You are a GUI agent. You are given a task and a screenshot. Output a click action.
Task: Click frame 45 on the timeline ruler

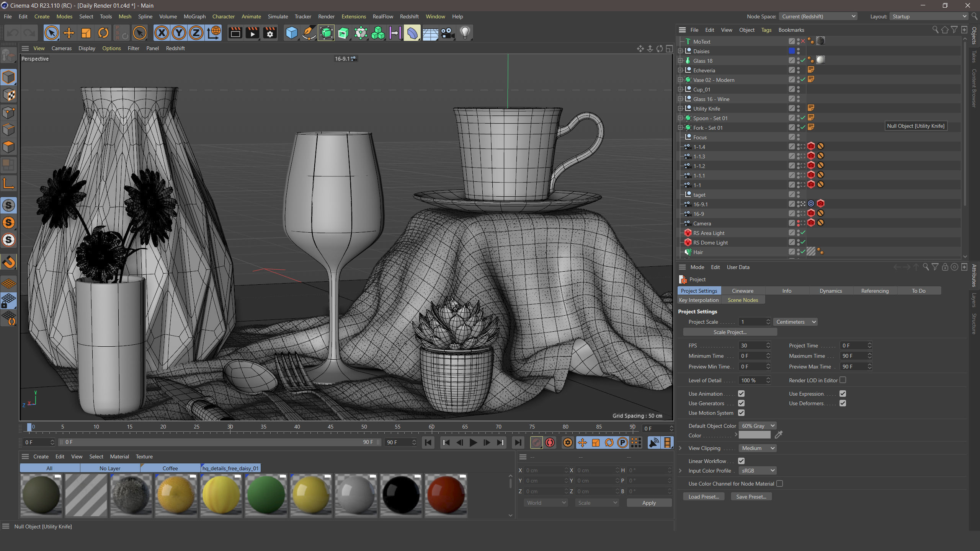coord(330,427)
